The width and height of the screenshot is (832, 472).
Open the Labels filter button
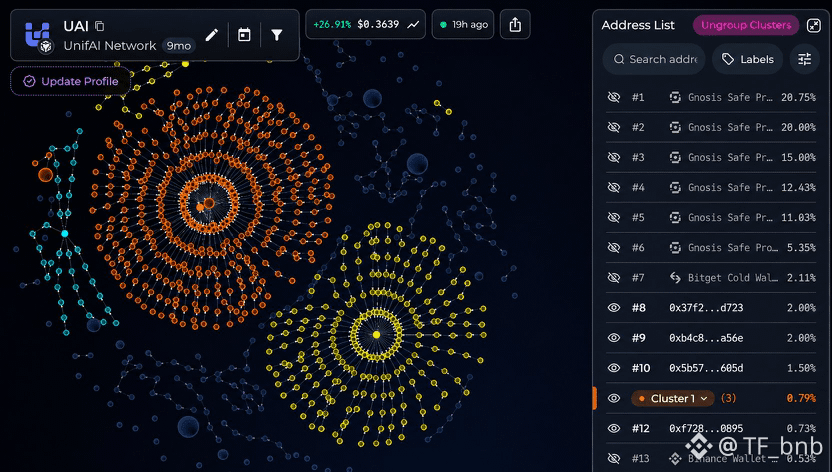point(747,59)
